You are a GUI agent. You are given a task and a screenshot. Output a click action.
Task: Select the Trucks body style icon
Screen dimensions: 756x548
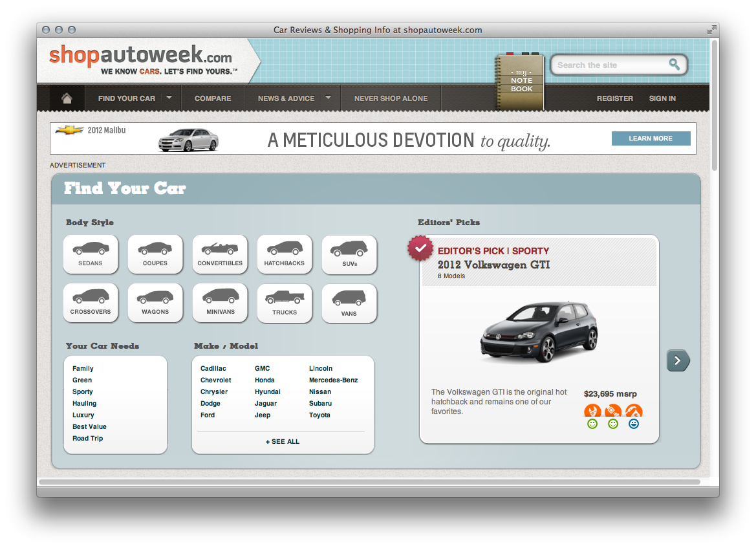[285, 303]
